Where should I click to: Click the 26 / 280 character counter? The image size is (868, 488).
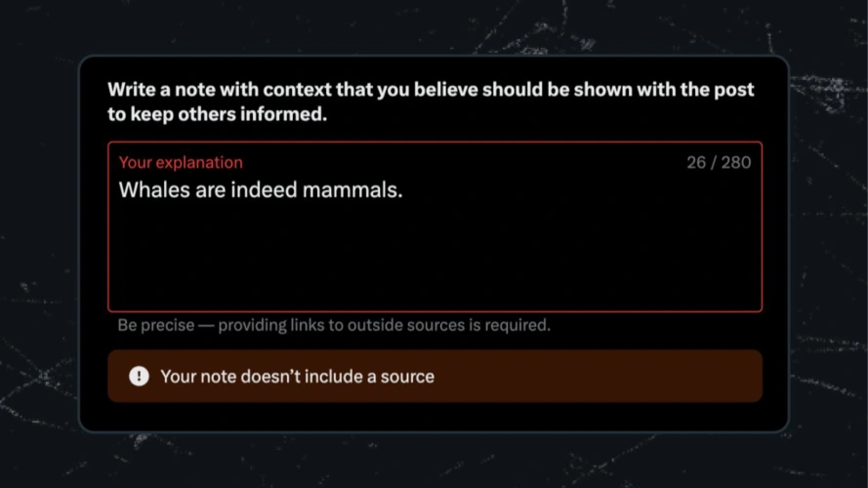tap(719, 163)
